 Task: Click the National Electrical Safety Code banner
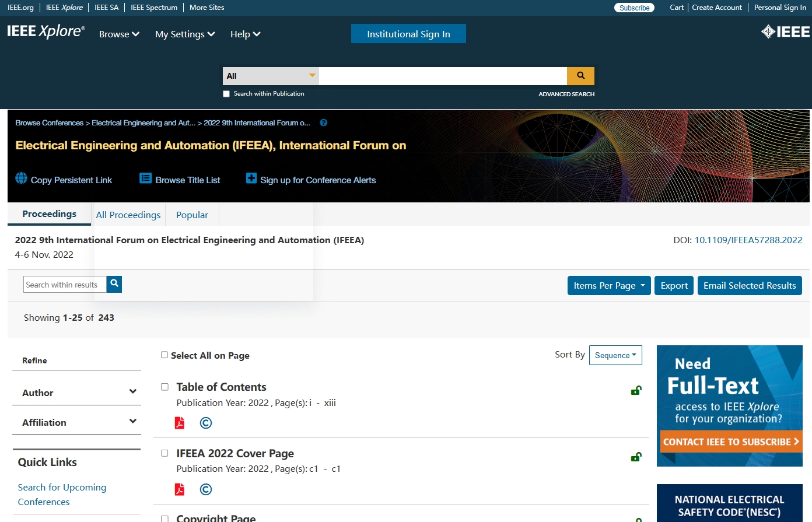pos(730,503)
